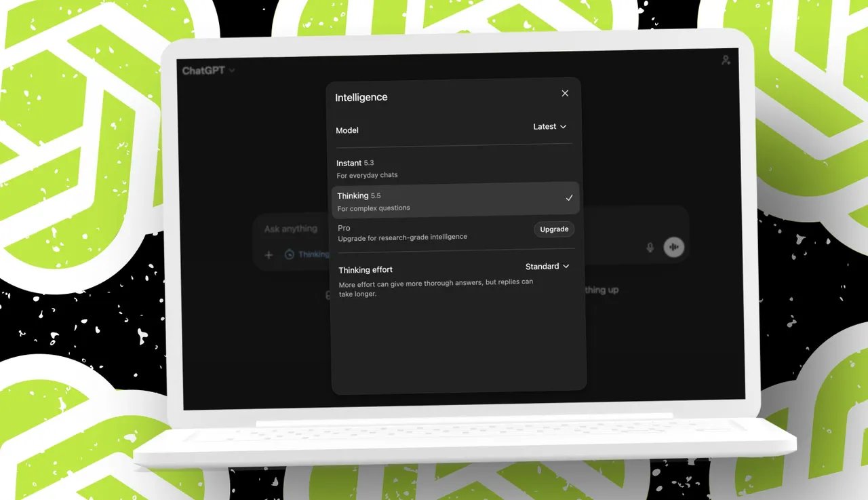
Task: Click the 'For complex questions' description
Action: pos(374,208)
